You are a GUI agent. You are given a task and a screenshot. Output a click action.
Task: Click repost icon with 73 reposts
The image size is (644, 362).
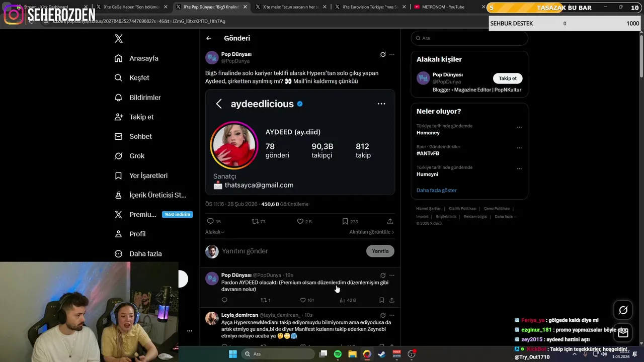point(259,221)
